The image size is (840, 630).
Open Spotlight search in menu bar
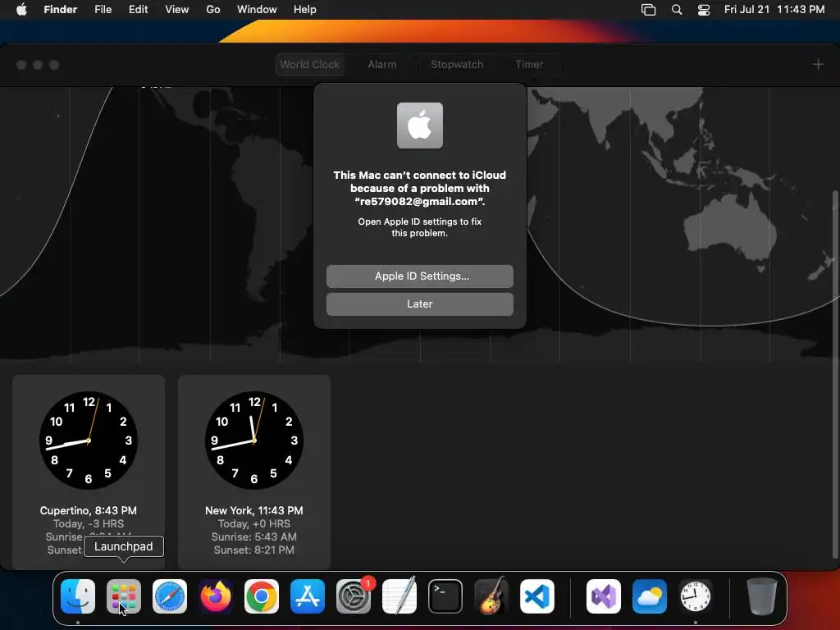click(677, 10)
